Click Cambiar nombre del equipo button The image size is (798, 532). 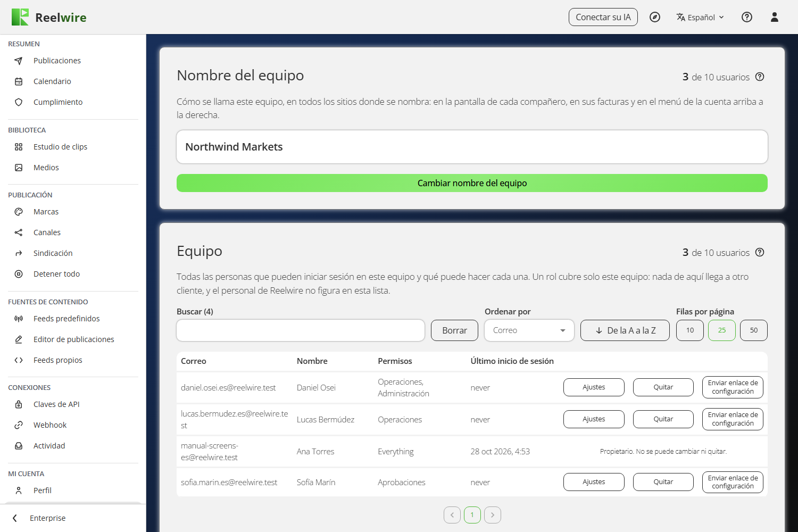click(472, 183)
